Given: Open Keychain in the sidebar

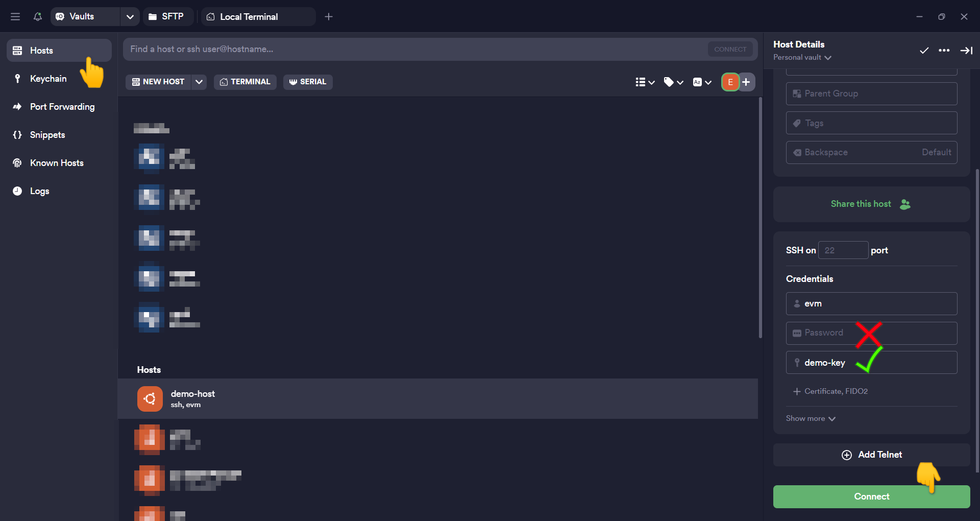Looking at the screenshot, I should click(x=48, y=79).
